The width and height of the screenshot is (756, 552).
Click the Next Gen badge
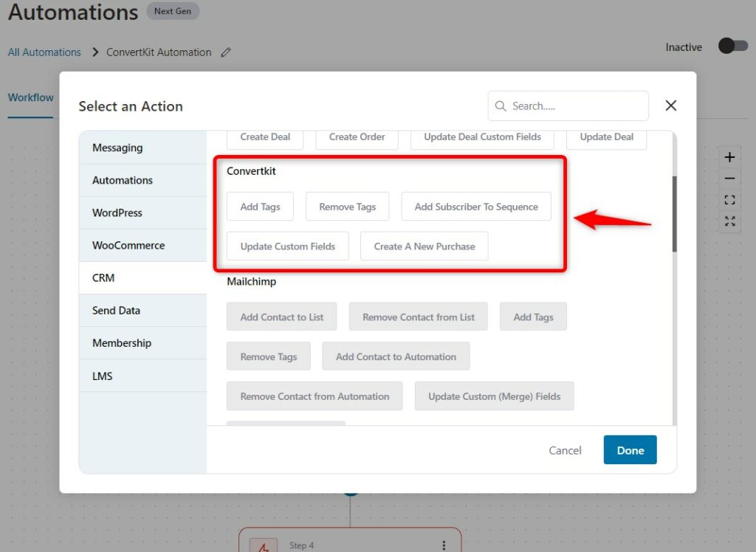(x=173, y=11)
